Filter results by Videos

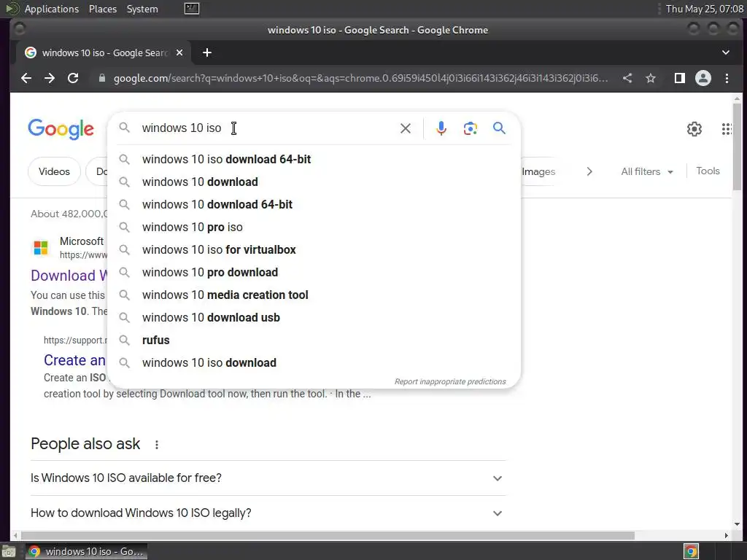point(54,171)
